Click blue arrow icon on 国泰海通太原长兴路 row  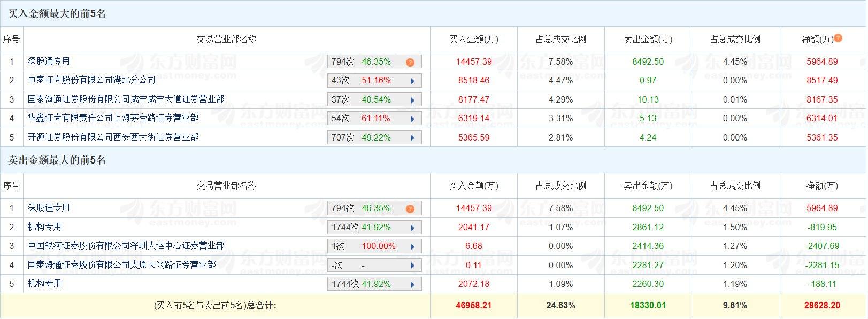[412, 265]
